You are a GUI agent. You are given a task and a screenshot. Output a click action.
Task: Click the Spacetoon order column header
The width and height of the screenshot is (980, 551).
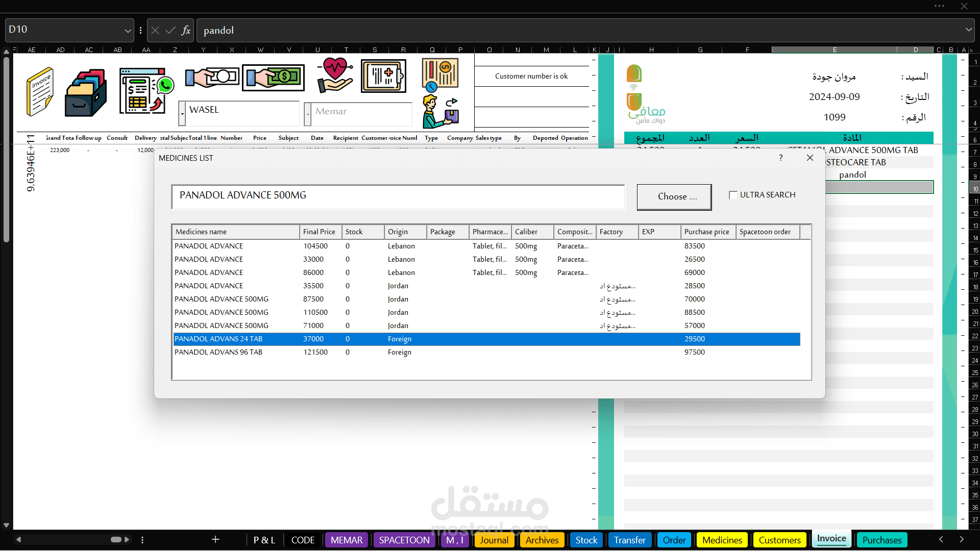(768, 232)
